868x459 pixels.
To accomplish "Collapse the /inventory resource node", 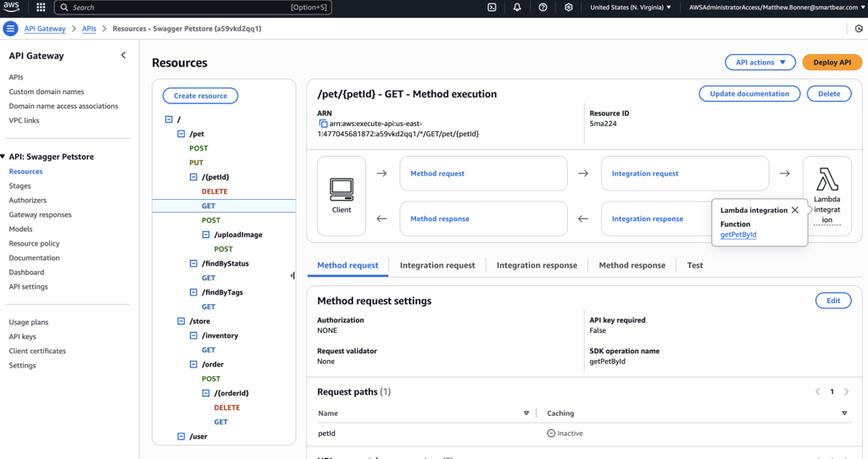I will click(193, 335).
